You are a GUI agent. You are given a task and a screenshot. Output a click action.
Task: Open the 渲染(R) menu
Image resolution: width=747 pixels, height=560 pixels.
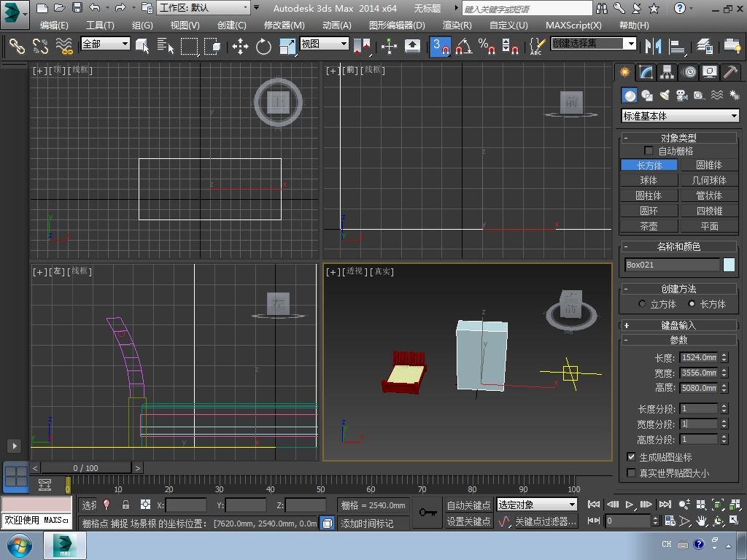pyautogui.click(x=457, y=25)
